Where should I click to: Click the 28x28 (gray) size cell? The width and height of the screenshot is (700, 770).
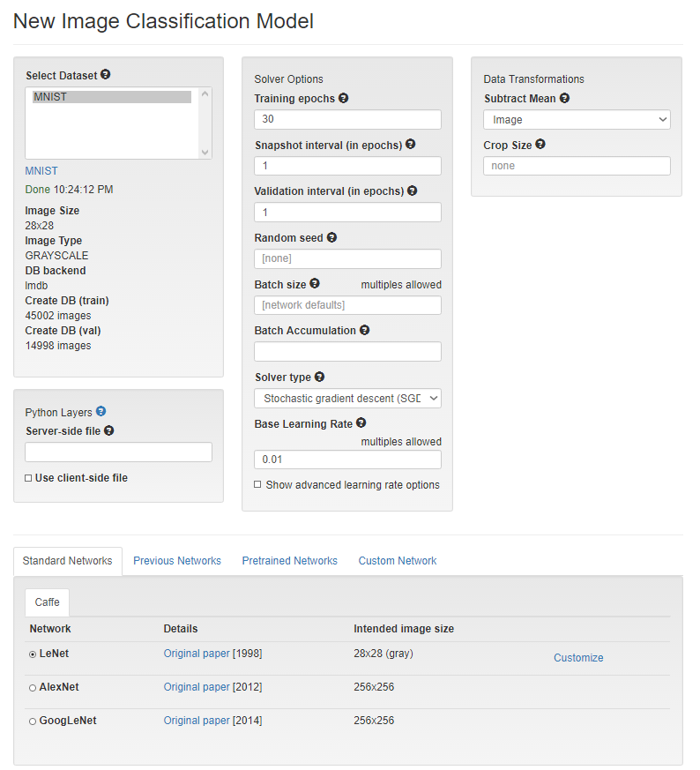tap(384, 654)
